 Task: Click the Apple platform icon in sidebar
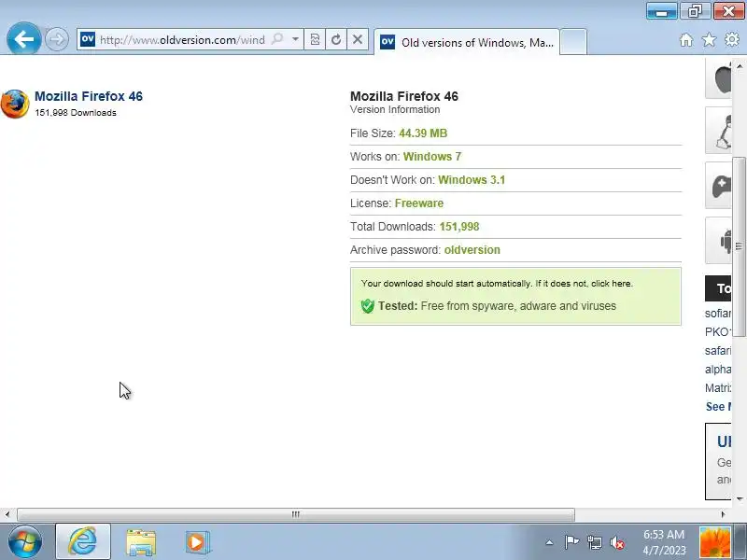[x=718, y=79]
